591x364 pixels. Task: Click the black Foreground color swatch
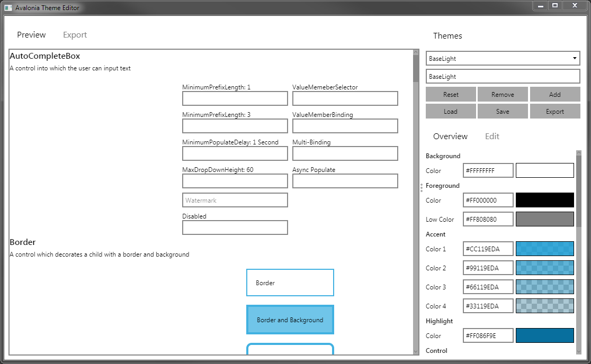(x=545, y=200)
